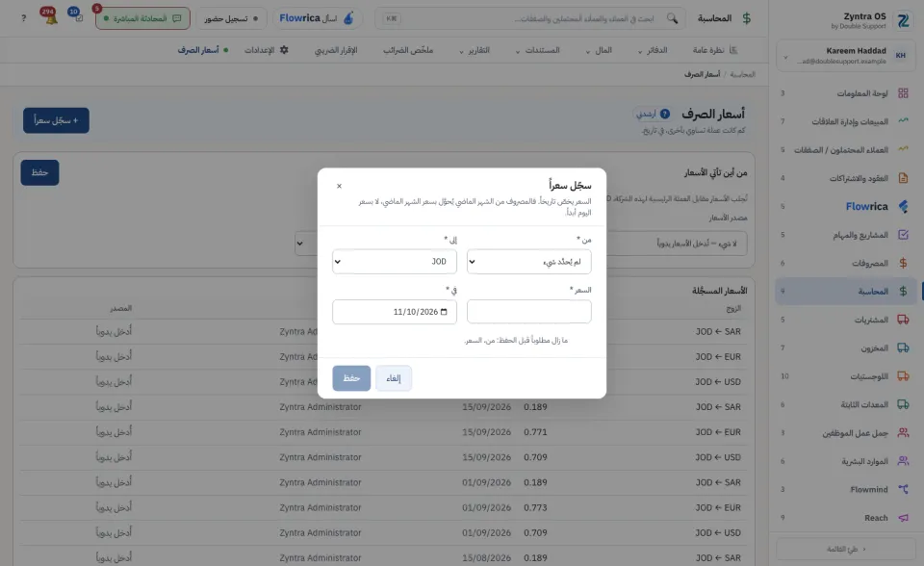The width and height of the screenshot is (924, 566).
Task: Expand the Kareem Haddad account switcher
Action: 845,56
